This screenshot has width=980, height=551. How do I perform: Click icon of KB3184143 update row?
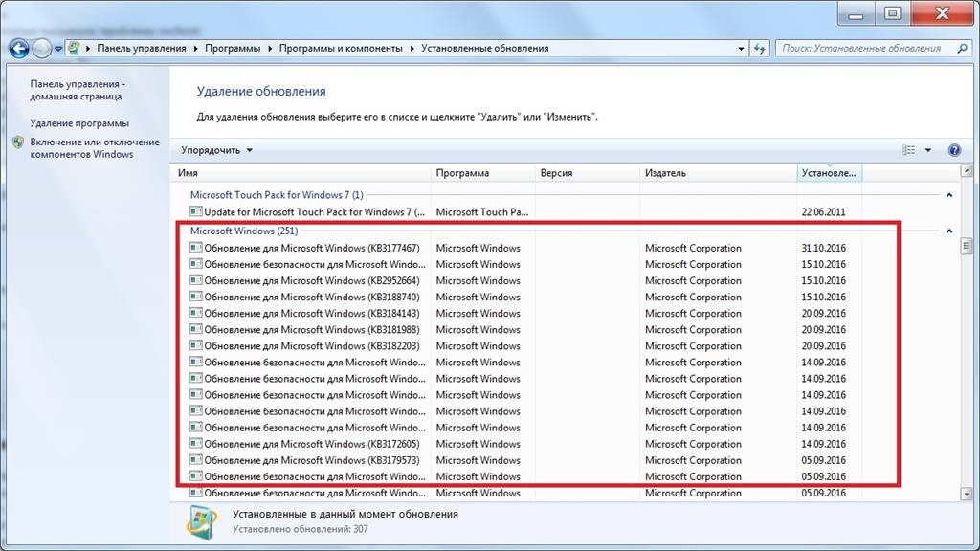coord(195,313)
